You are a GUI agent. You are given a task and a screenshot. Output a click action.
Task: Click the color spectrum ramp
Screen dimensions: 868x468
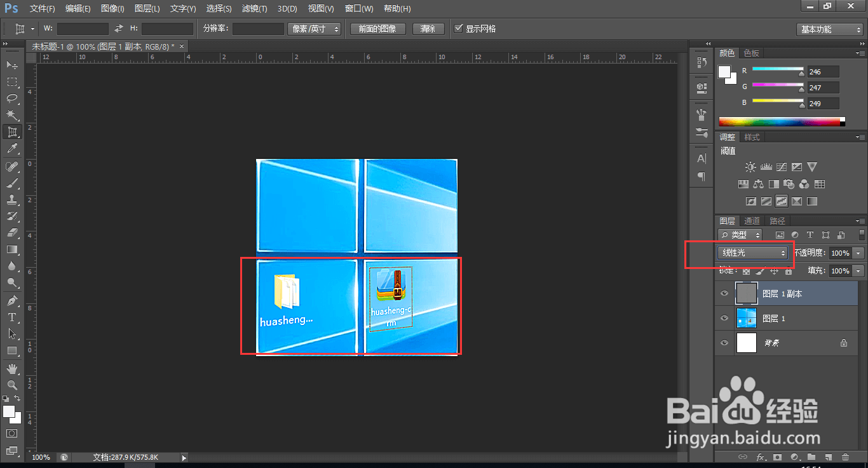(782, 121)
